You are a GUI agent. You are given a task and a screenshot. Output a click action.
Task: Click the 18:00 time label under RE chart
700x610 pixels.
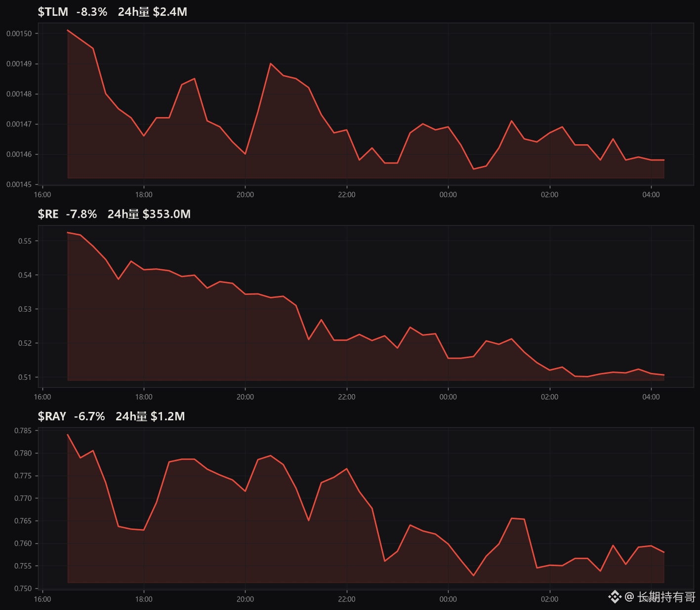144,397
